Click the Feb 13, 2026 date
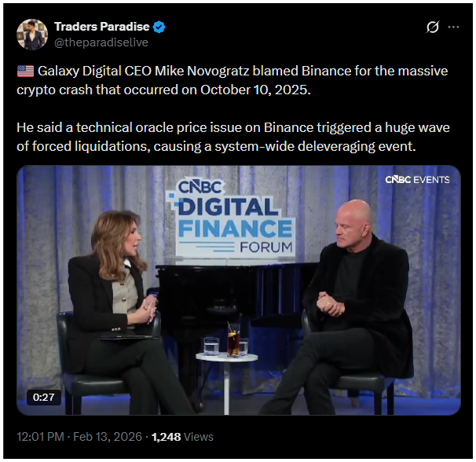Screen dimensions: 476x462 (x=108, y=437)
